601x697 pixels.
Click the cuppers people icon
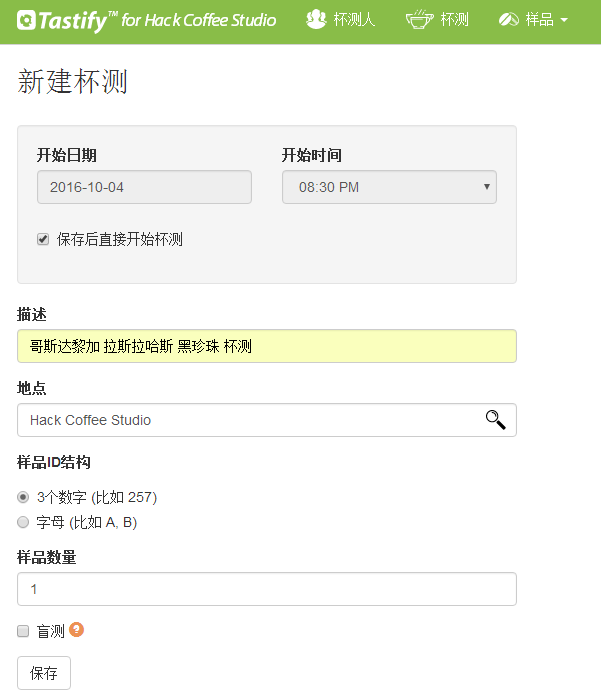(316, 19)
